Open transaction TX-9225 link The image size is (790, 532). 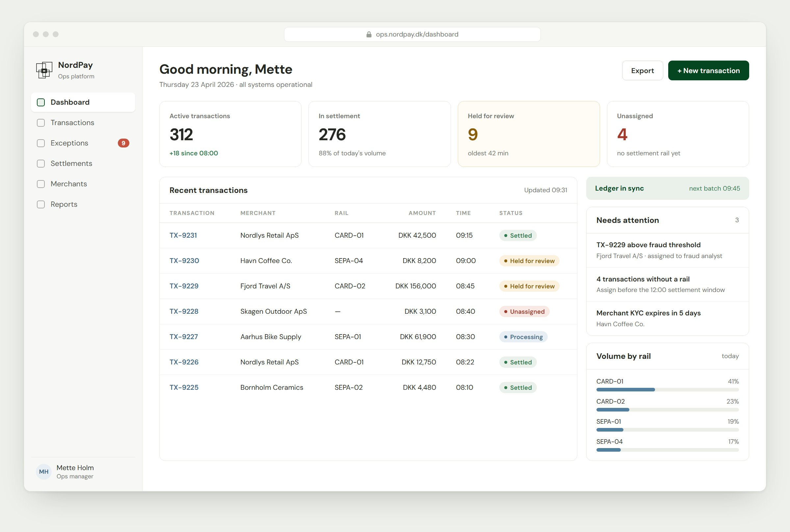coord(184,387)
